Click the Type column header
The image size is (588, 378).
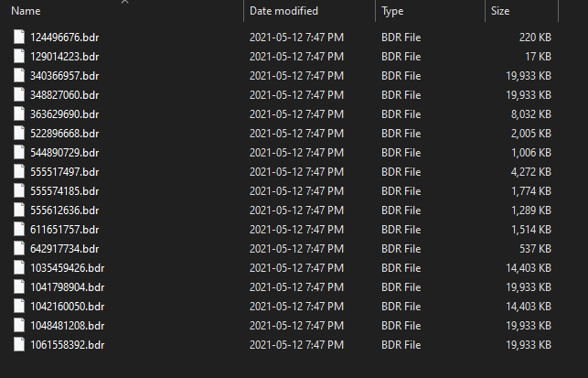click(392, 11)
